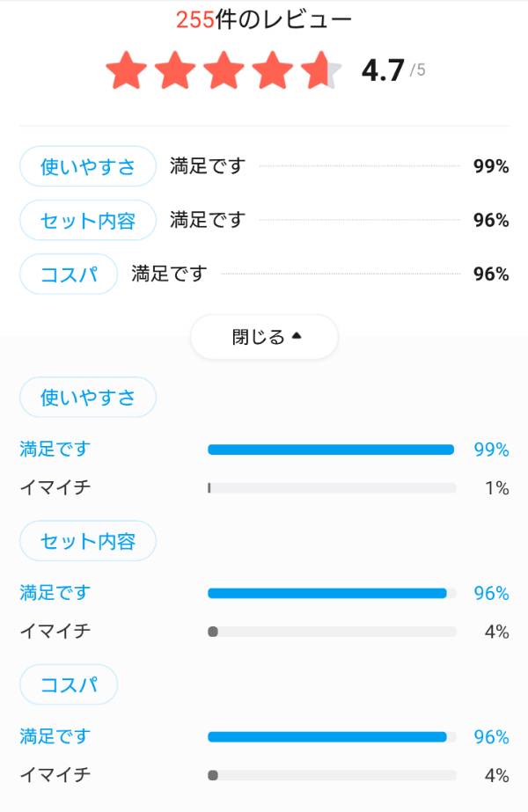Click the first red rating star
Image resolution: width=528 pixels, height=812 pixels.
point(127,70)
